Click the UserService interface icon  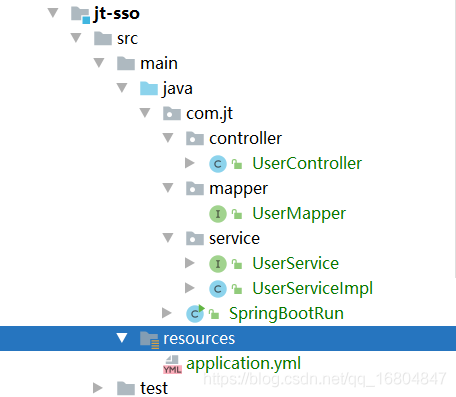(x=218, y=264)
